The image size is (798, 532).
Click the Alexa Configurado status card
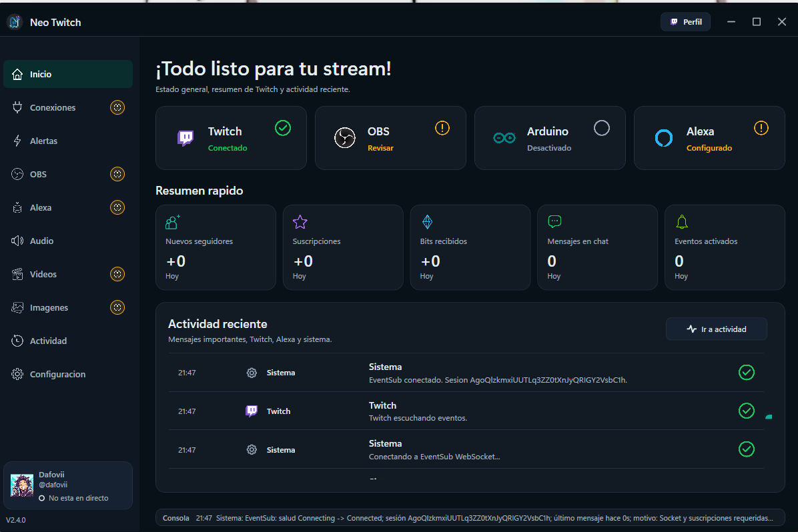click(x=709, y=138)
